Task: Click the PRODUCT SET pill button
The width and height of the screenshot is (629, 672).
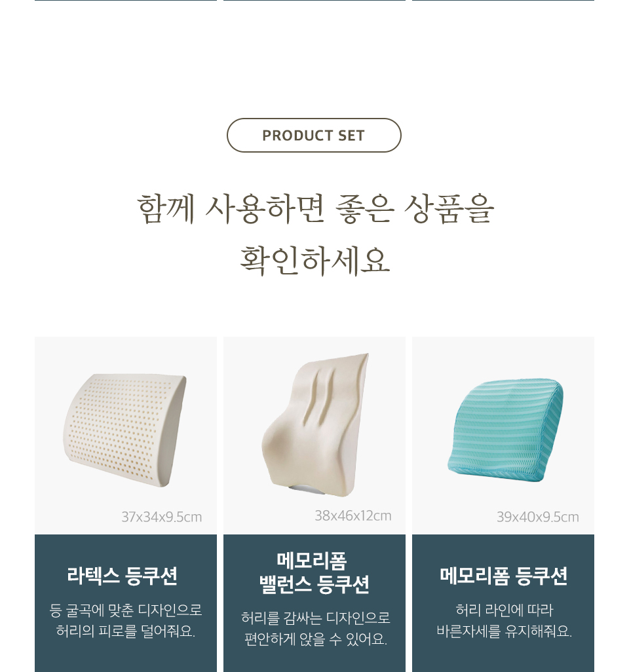Action: tap(314, 135)
